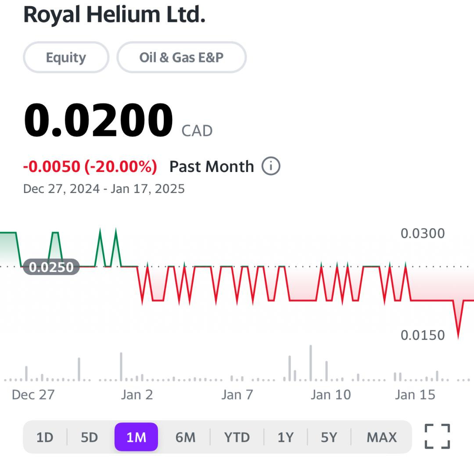Viewport: 474px width, 476px height.
Task: Click the Dec 27 axis date
Action: 33,395
